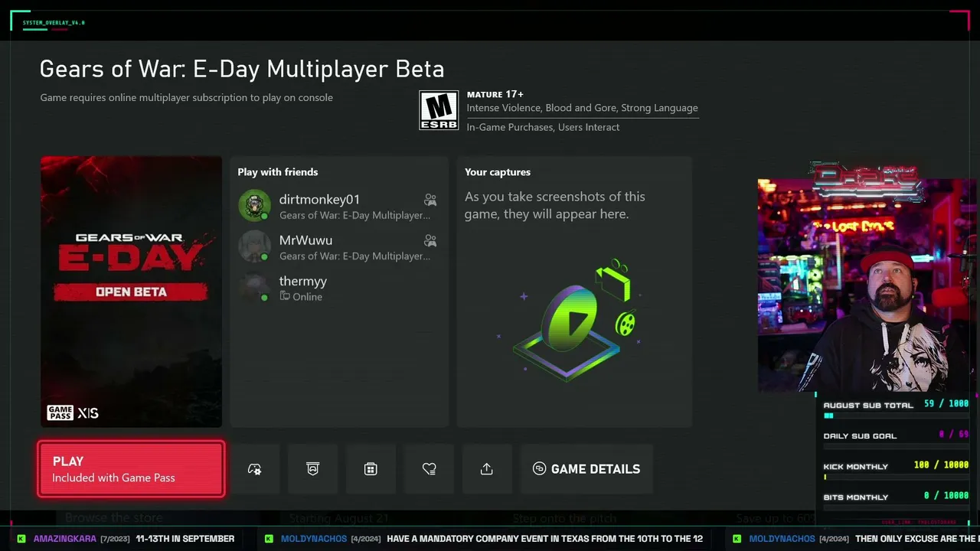Click the '100 / 10000' Kick monthly value
980x551 pixels.
[941, 465]
